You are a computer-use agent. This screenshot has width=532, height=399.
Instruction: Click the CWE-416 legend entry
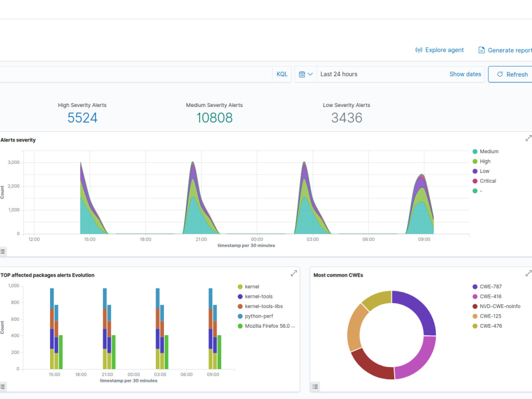[487, 296]
